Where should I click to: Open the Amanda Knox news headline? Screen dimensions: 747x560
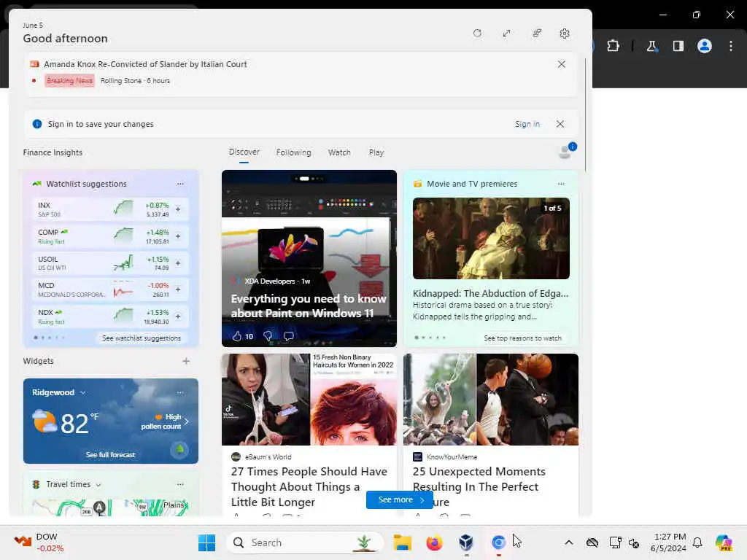click(x=145, y=64)
